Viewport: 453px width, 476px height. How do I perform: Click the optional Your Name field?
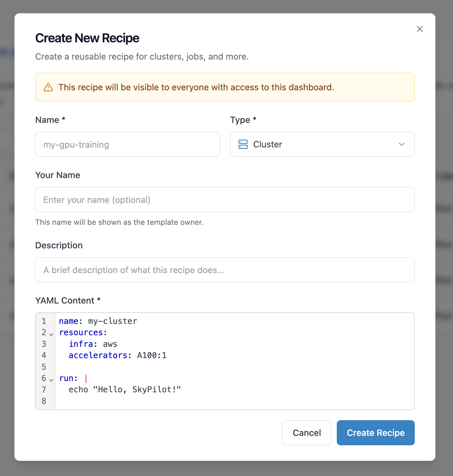coord(225,199)
